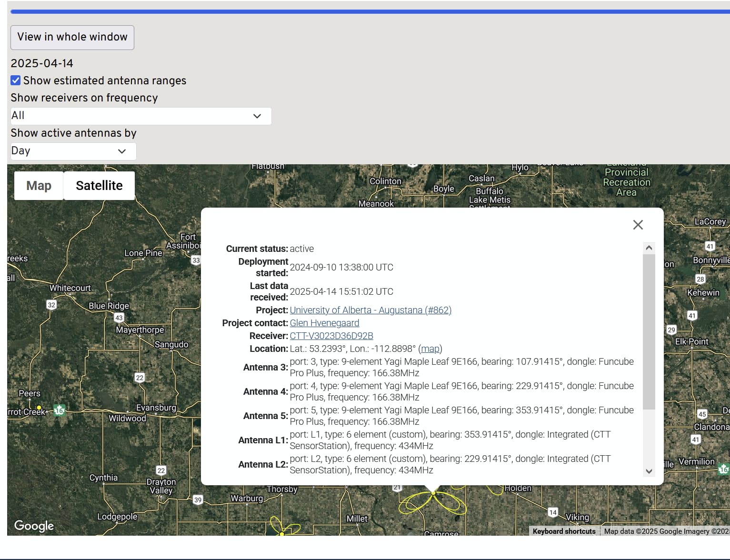Select station marker beneath the info popup
The image size is (730, 560).
pos(433,493)
